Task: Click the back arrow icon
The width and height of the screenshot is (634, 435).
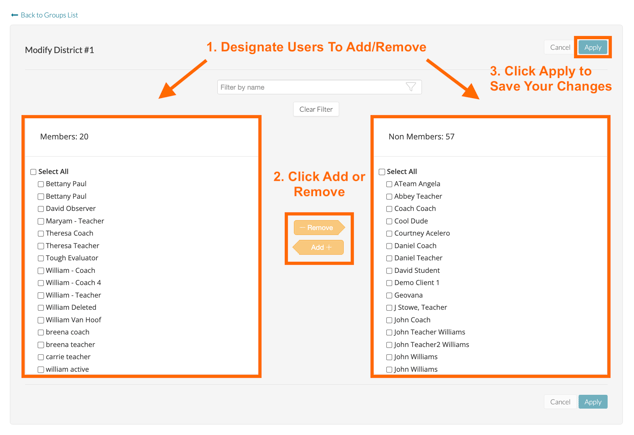Action: point(14,15)
